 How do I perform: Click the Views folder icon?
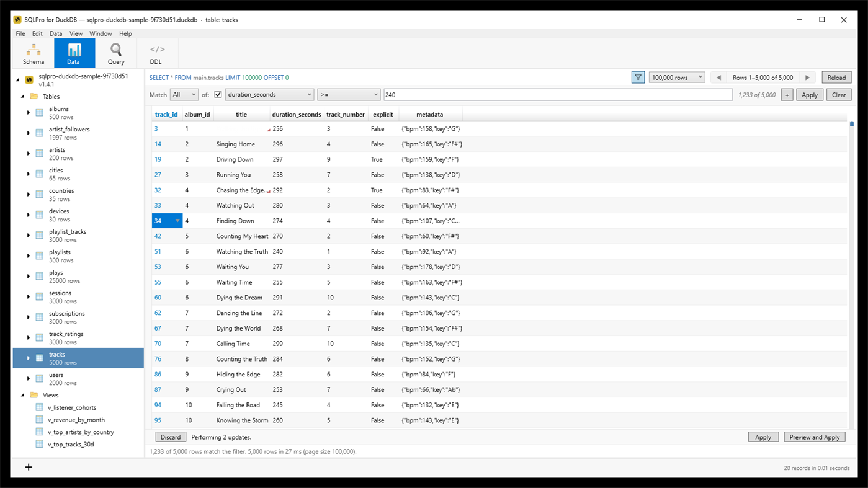(x=34, y=395)
